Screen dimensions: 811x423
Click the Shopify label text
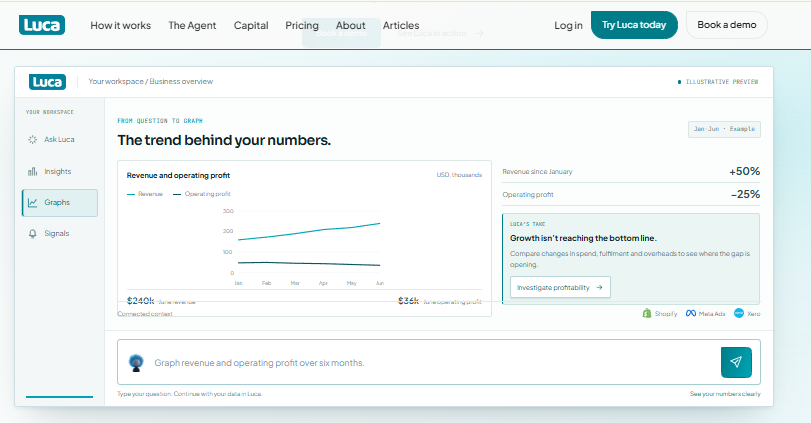[x=666, y=314]
